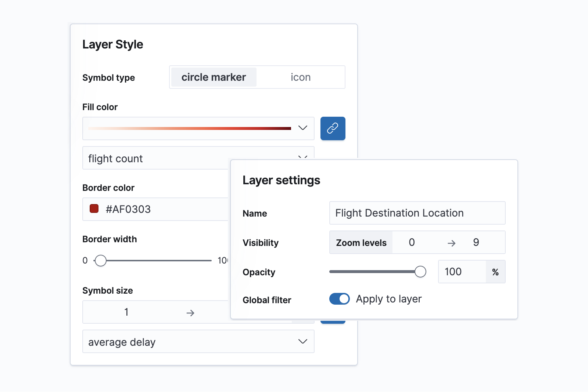Click the Zoom levels label
588x392 pixels.
point(361,243)
